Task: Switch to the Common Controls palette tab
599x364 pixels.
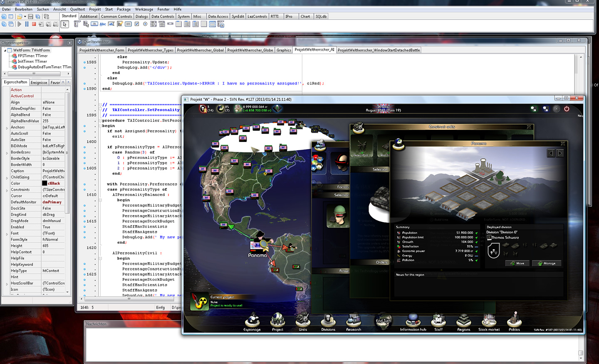Action: (x=116, y=17)
